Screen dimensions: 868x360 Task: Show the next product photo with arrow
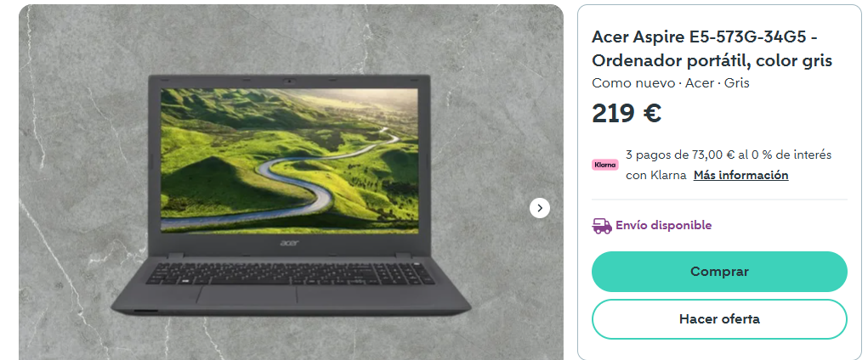pos(540,208)
